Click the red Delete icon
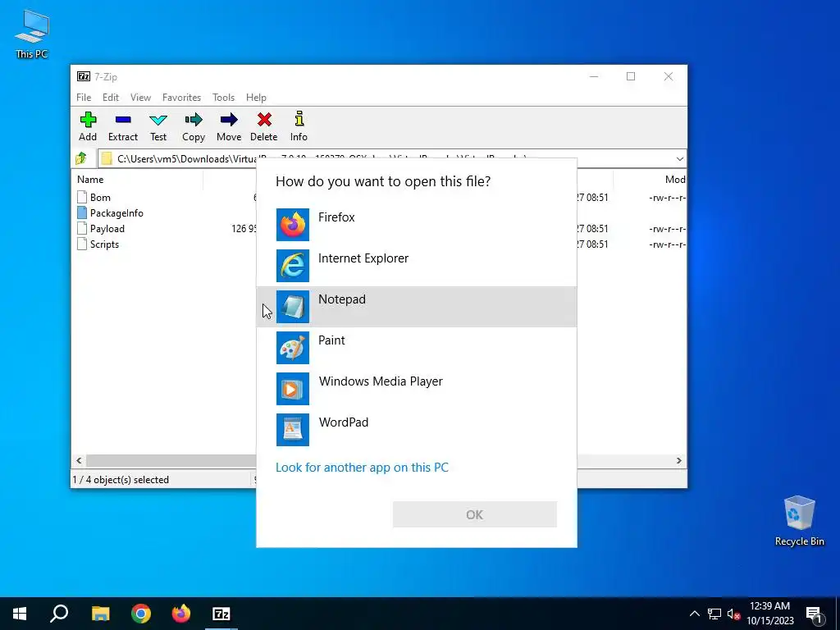This screenshot has width=840, height=630. [264, 127]
